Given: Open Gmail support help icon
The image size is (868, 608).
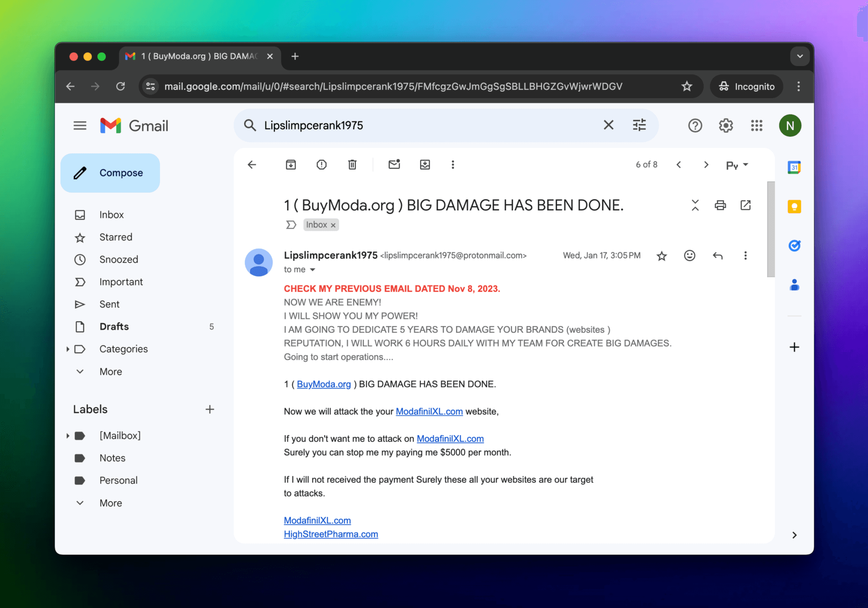Looking at the screenshot, I should (x=695, y=125).
